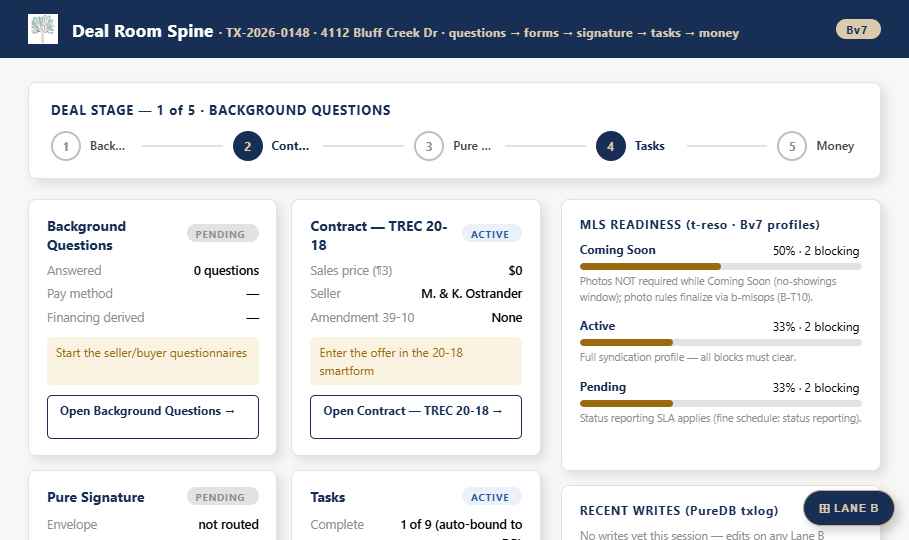Screen dimensions: 909x540
Task: Select stage 2 Cont... step circle
Action: point(248,146)
